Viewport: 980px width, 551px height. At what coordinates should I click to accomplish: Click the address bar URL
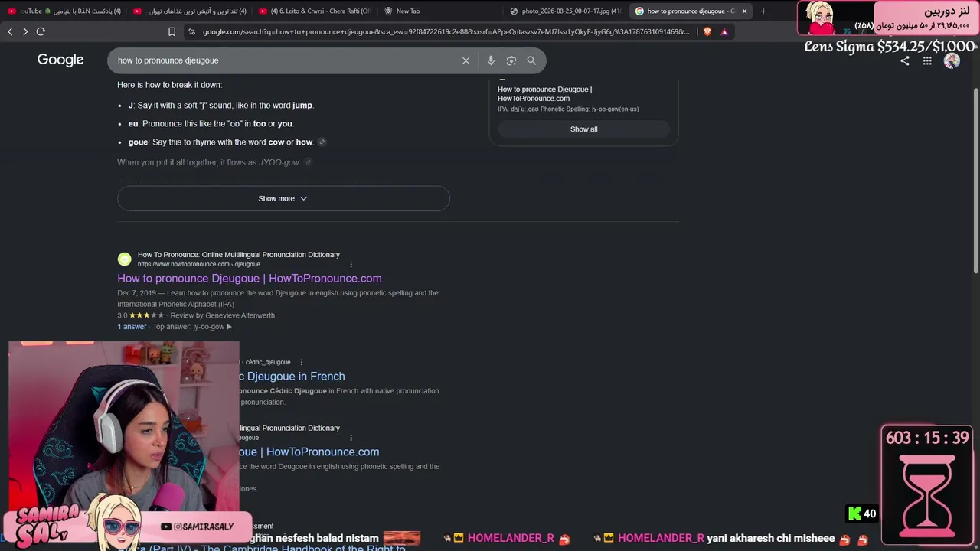(446, 31)
